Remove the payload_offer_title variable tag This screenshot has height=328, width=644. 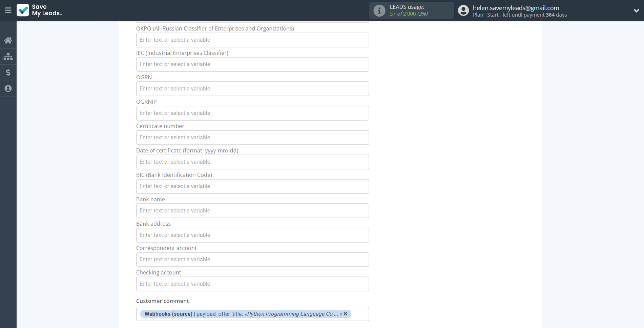[x=345, y=314]
